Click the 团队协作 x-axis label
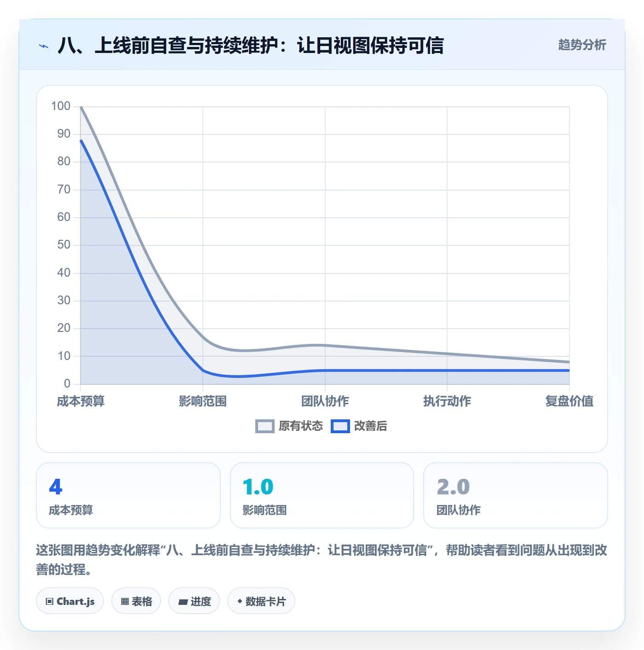This screenshot has width=644, height=650. click(325, 401)
